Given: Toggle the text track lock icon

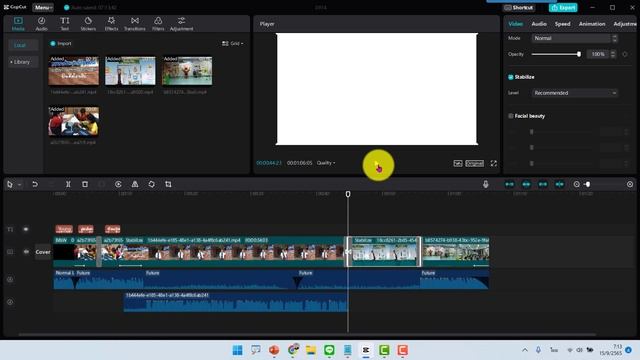Looking at the screenshot, I should (10, 229).
